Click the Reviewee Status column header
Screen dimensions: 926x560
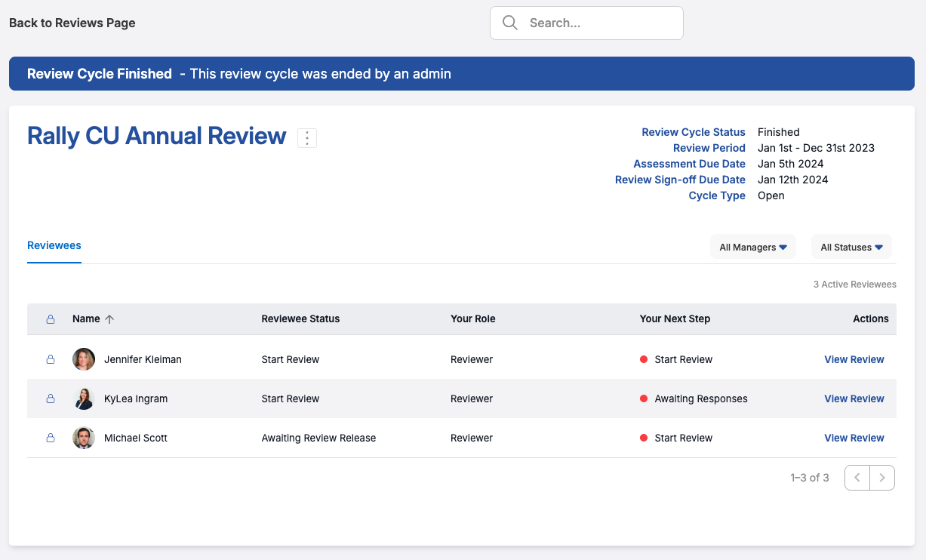pos(300,318)
